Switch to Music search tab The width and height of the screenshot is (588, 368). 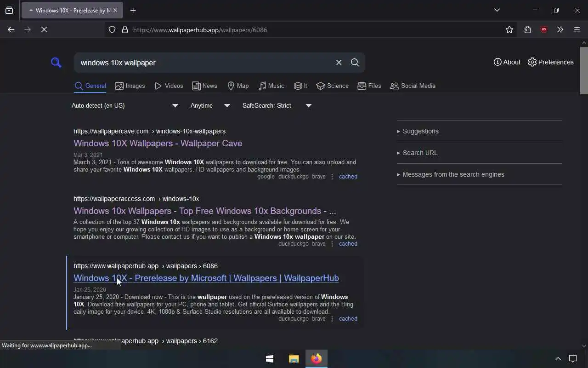tap(271, 86)
